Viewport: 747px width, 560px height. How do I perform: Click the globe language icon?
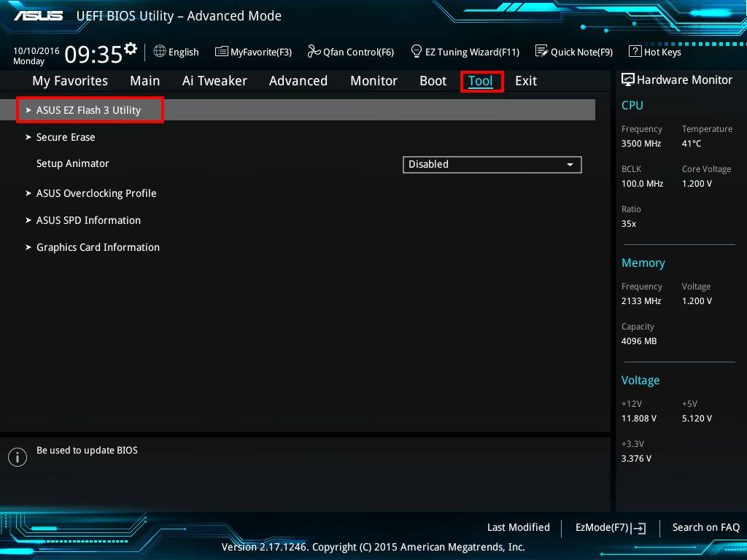160,52
